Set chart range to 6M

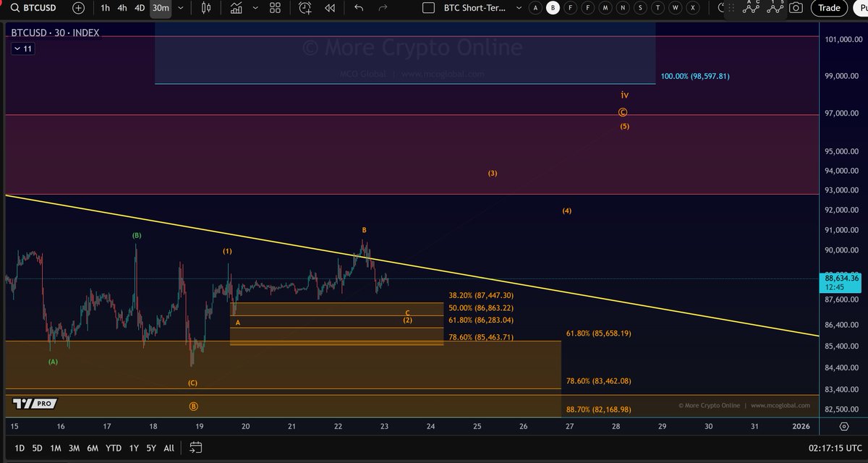(93, 448)
